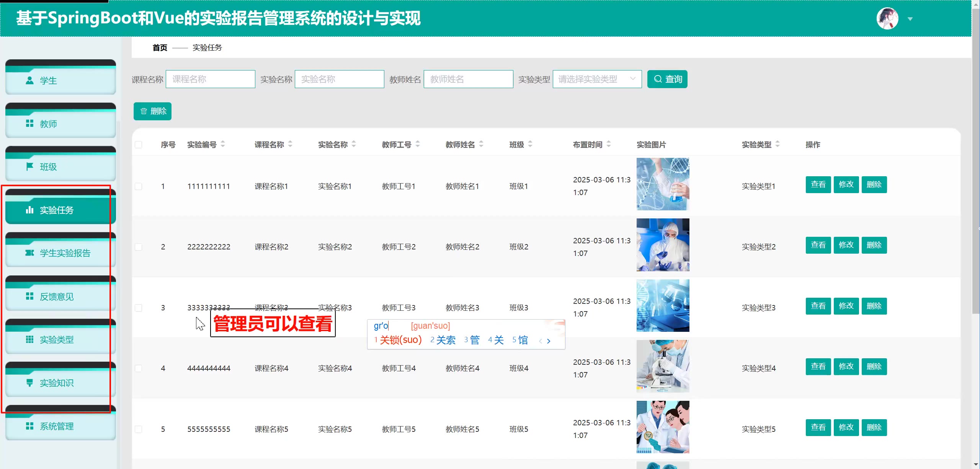Click the icon beside 实验知识
Viewport: 980px width, 469px height.
click(29, 382)
